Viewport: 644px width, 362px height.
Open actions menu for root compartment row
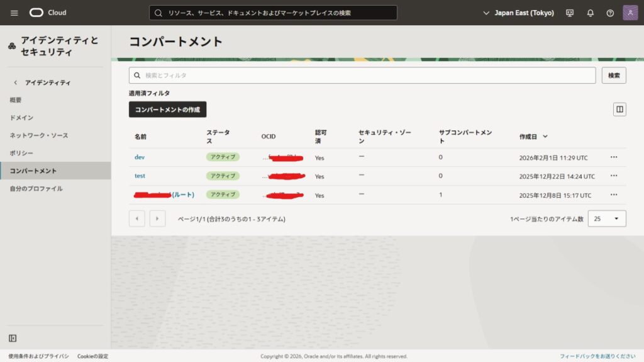(x=614, y=195)
